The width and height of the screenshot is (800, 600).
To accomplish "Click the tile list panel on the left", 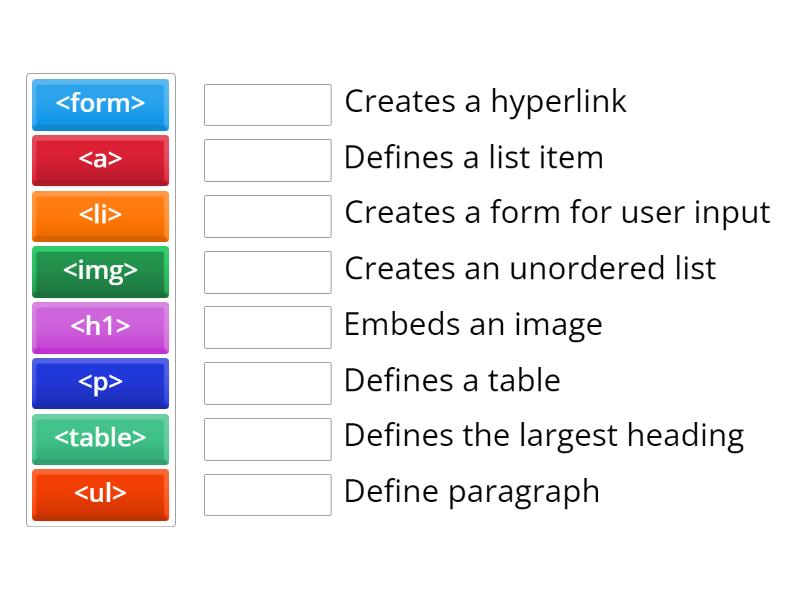I will click(100, 300).
